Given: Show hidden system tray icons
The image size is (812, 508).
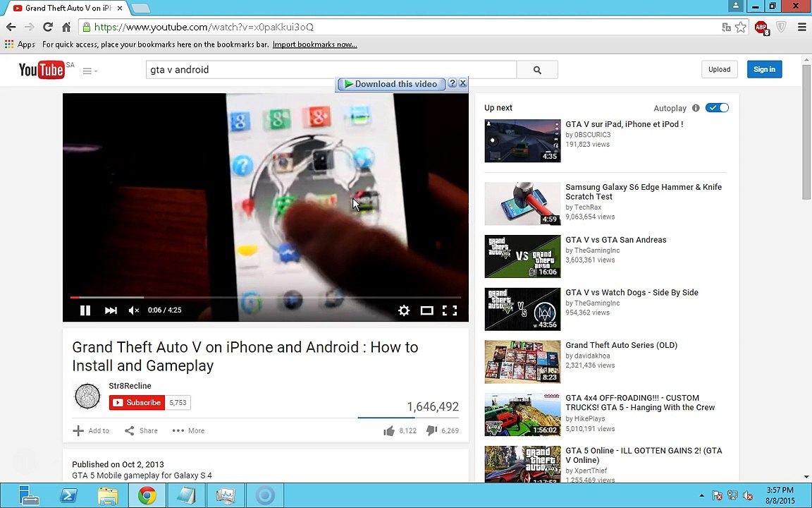Looking at the screenshot, I should pyautogui.click(x=701, y=495).
